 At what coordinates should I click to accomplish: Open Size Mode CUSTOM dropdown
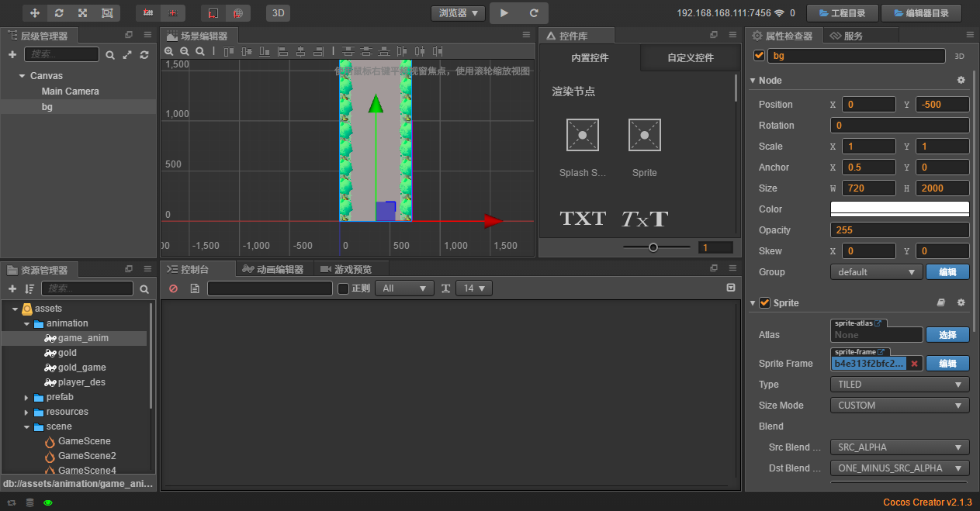[899, 406]
